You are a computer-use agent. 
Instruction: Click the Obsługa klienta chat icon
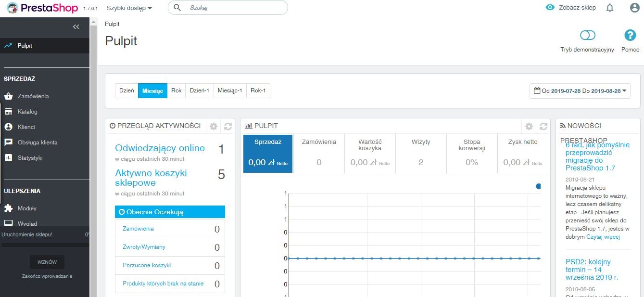[x=8, y=142]
